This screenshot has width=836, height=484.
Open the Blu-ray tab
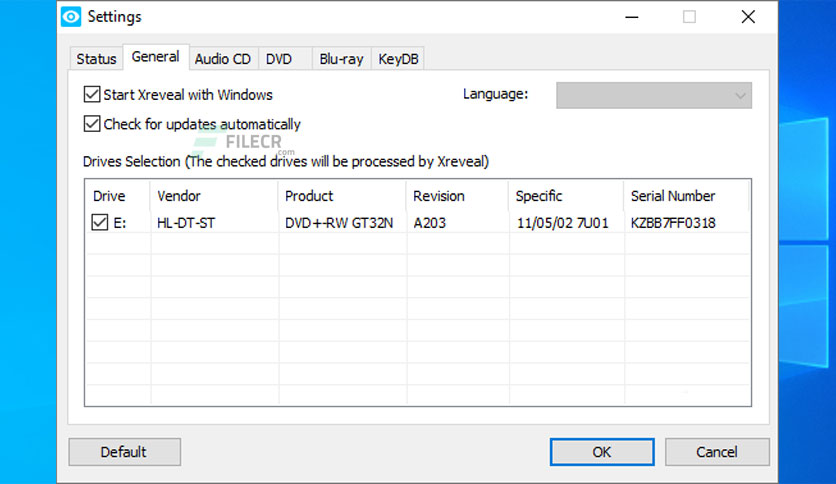point(341,59)
